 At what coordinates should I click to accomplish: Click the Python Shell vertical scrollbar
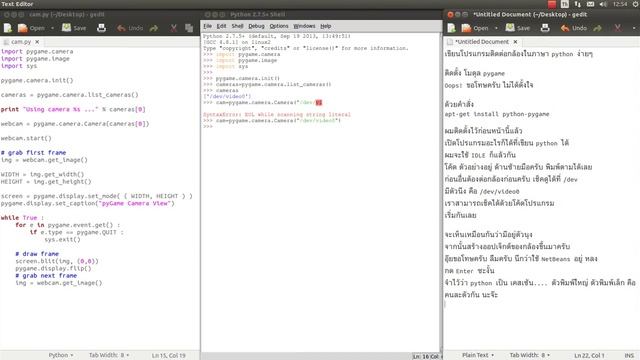(x=440, y=192)
